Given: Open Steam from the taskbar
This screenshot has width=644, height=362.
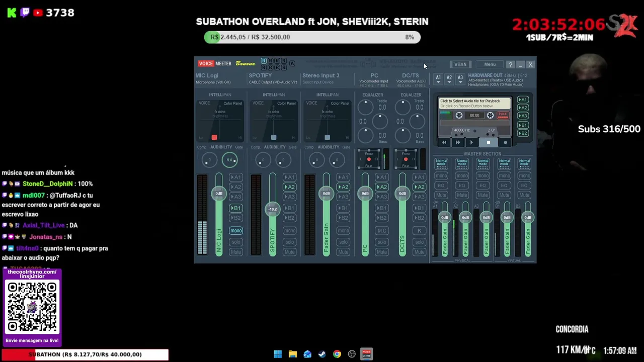Looking at the screenshot, I should (x=322, y=354).
